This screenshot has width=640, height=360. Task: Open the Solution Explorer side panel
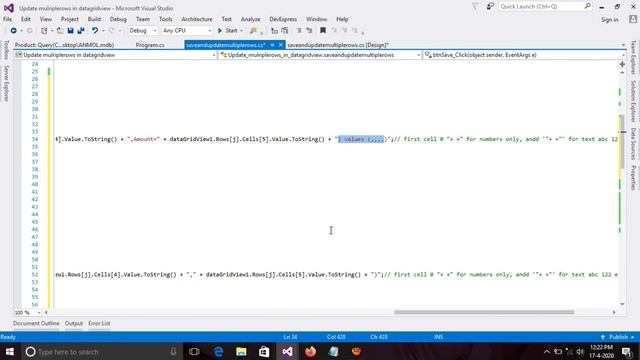tap(633, 101)
